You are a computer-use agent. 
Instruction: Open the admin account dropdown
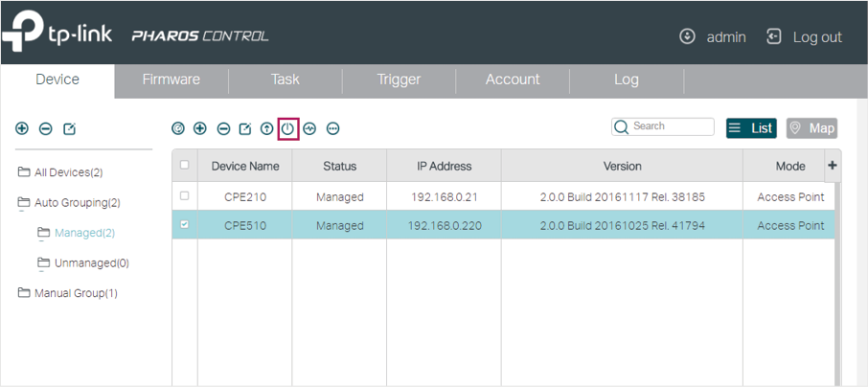tap(712, 37)
